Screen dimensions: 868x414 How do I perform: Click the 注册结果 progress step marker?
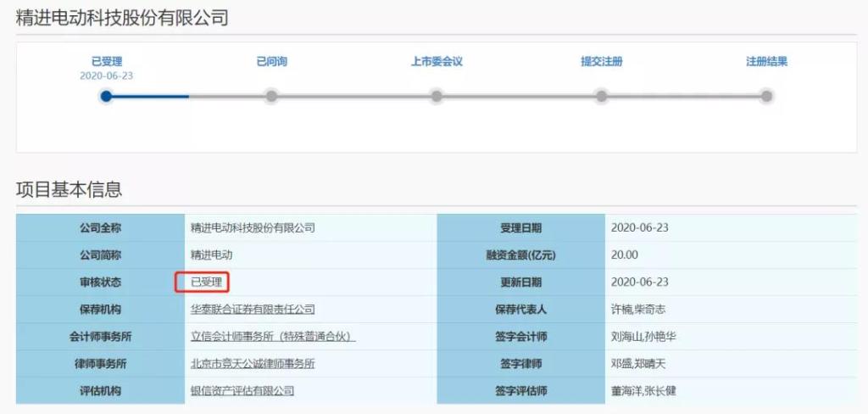[x=766, y=97]
